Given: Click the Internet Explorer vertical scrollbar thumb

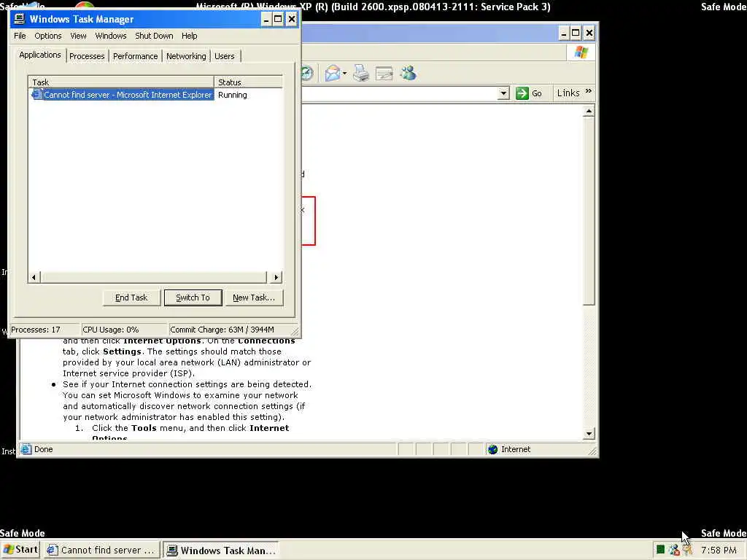Looking at the screenshot, I should 589,211.
